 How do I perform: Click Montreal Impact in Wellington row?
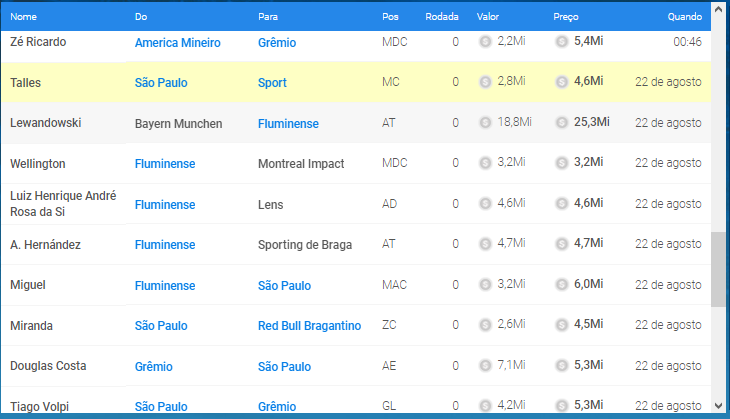pyautogui.click(x=301, y=164)
